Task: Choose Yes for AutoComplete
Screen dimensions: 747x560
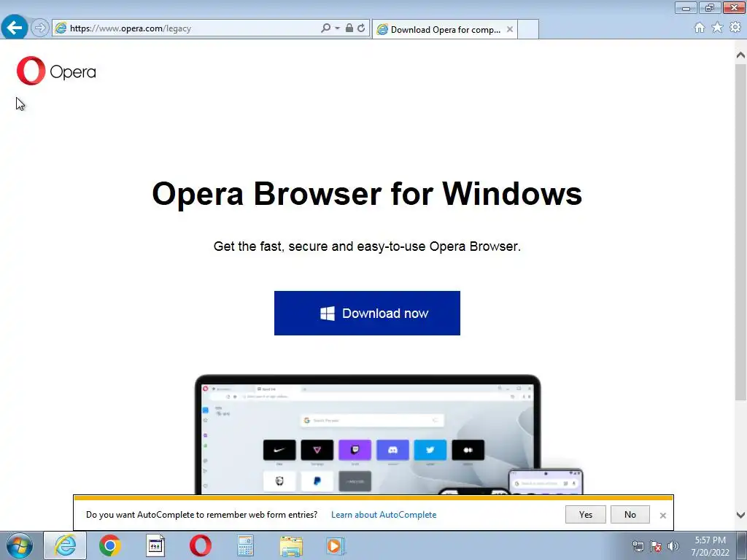Action: (x=586, y=515)
